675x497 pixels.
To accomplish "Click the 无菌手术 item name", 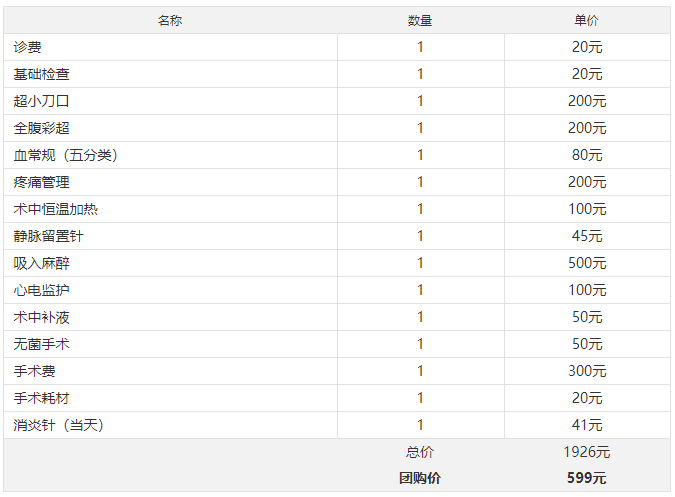I will tap(41, 344).
